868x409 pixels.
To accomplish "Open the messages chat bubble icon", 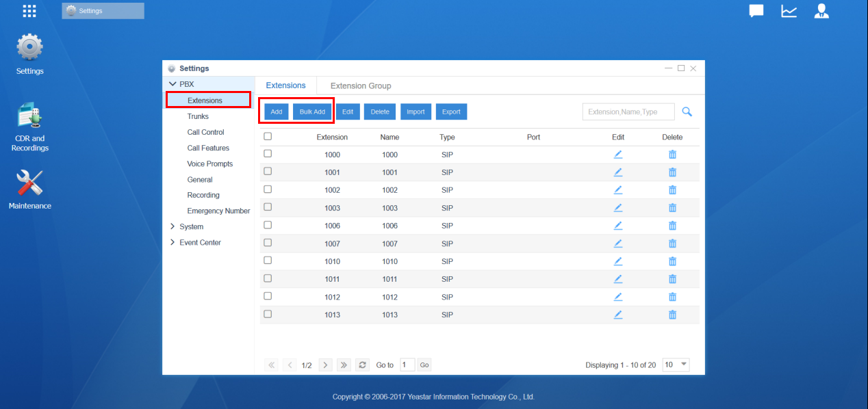I will click(756, 11).
